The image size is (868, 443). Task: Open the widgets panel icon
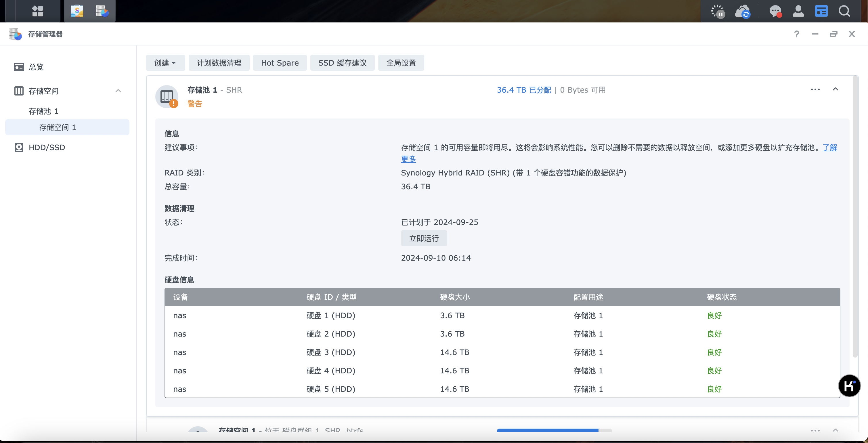[821, 11]
